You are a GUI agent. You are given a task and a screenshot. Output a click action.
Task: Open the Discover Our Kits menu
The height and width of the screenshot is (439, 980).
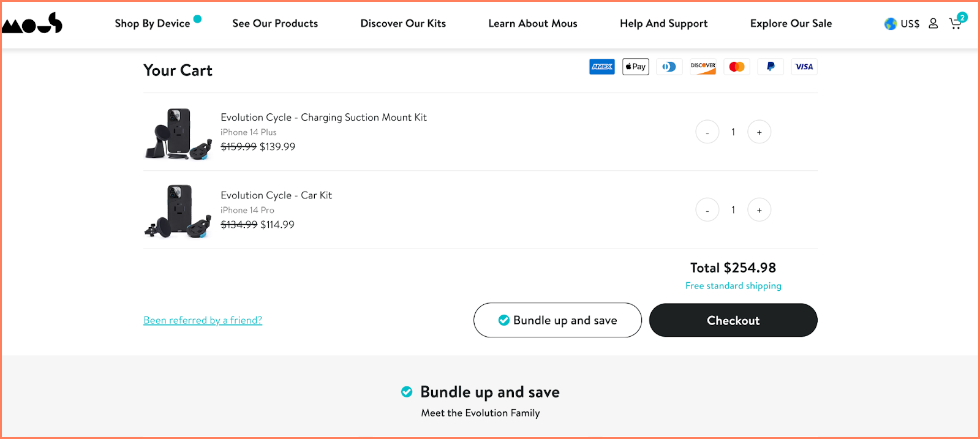(x=403, y=23)
